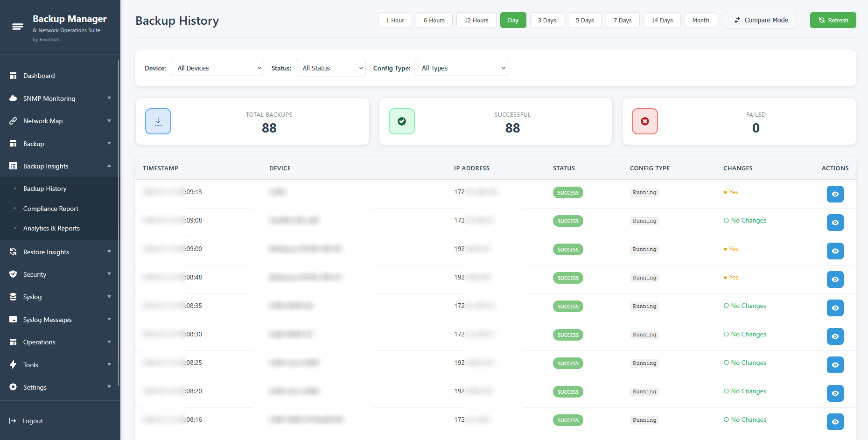Expand the SNMP Monitoring menu arrow
The image size is (868, 440).
tap(109, 98)
